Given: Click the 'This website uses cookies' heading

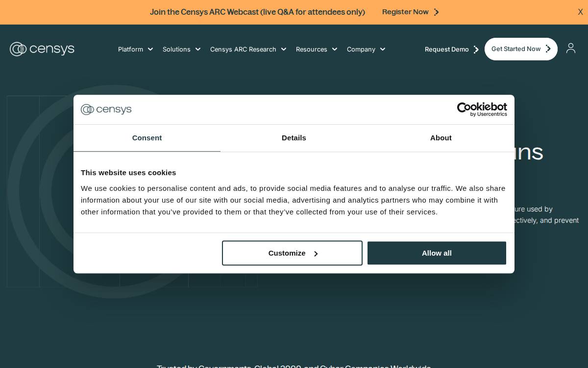Looking at the screenshot, I should (128, 173).
